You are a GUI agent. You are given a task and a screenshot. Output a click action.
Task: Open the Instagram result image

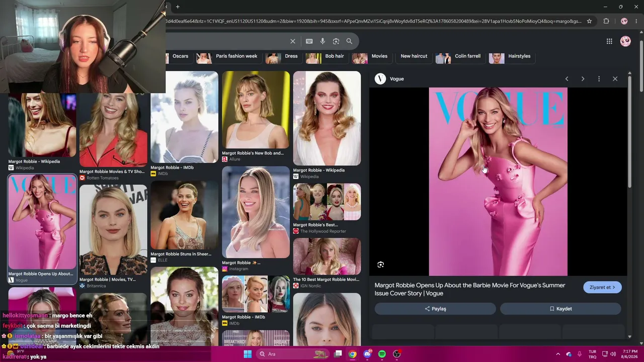pyautogui.click(x=256, y=212)
